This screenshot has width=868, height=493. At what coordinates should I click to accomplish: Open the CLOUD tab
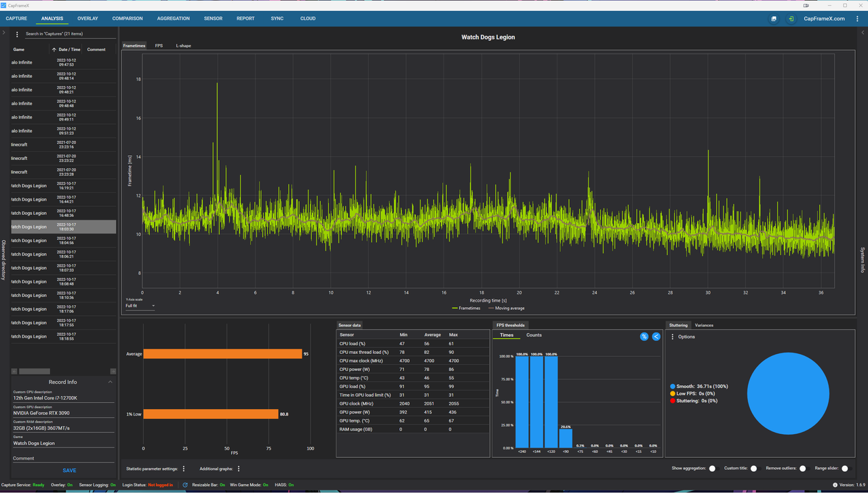click(x=308, y=18)
